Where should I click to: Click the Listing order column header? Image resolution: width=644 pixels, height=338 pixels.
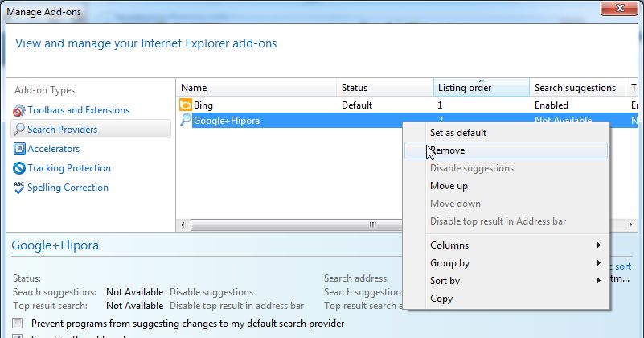pyautogui.click(x=464, y=88)
